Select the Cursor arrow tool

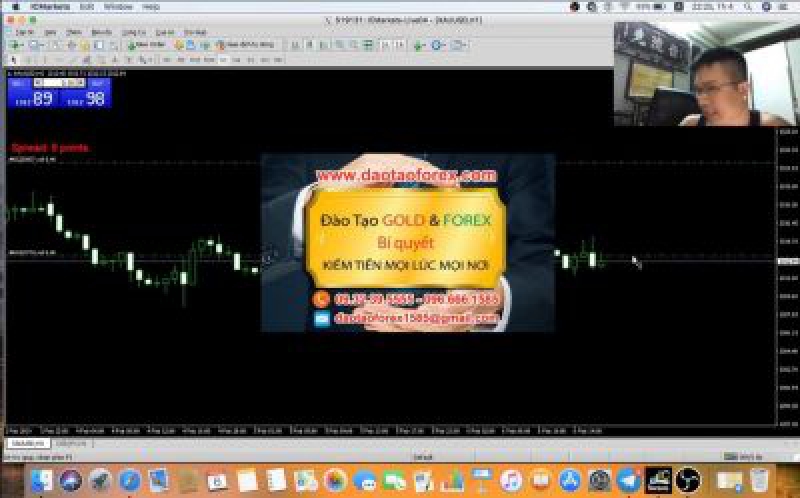[14, 60]
